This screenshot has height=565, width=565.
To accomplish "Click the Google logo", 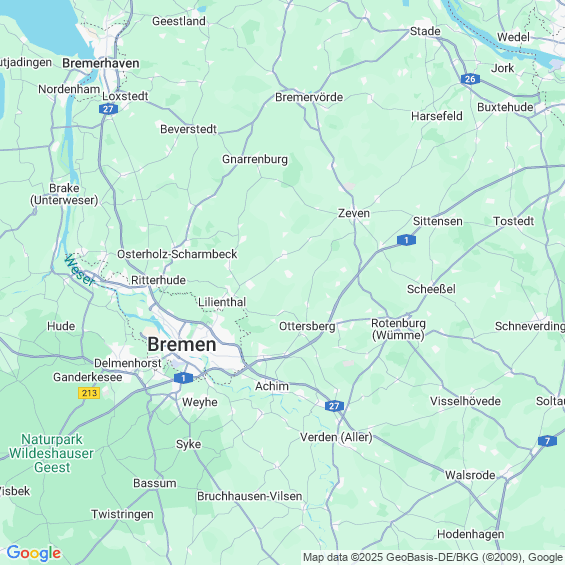I will [x=34, y=553].
